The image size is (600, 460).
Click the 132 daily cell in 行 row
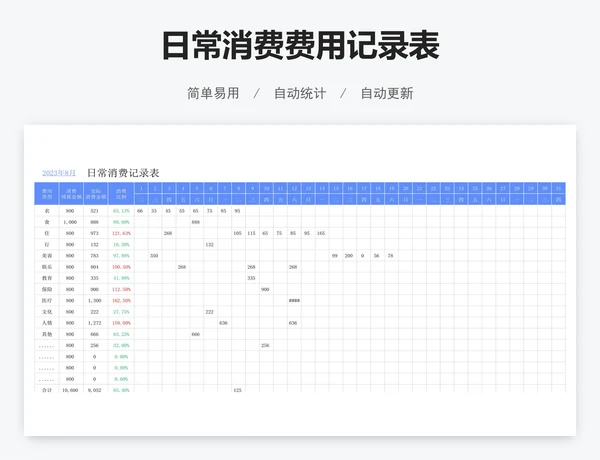(210, 245)
